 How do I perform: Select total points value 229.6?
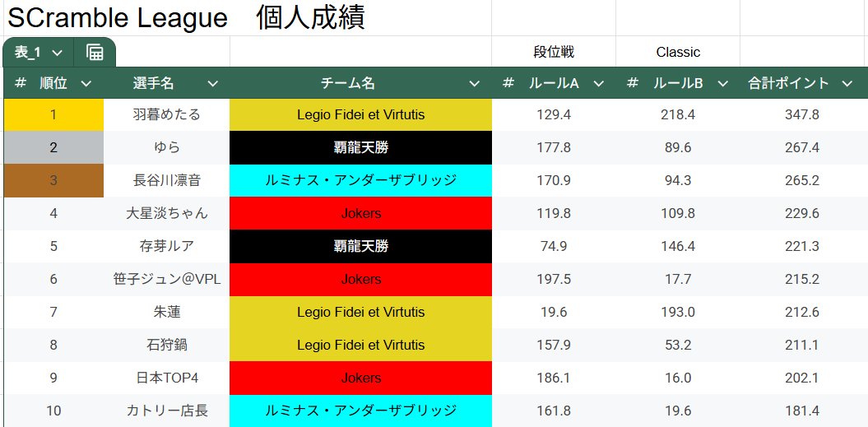(803, 213)
